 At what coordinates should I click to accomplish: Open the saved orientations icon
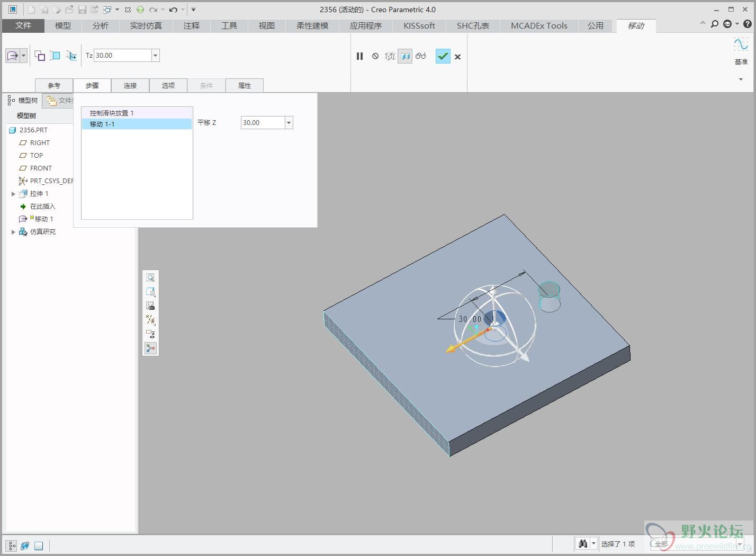(x=151, y=292)
